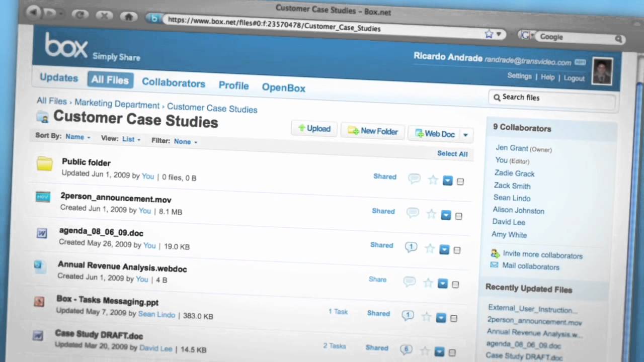Click the Invite more collaborators icon
The height and width of the screenshot is (362, 644).
(495, 253)
